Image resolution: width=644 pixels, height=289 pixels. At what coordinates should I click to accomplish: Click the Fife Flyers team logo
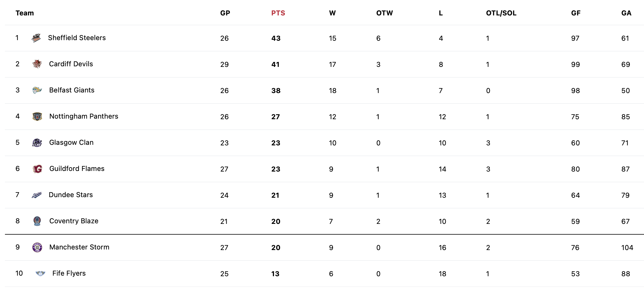[x=40, y=273]
